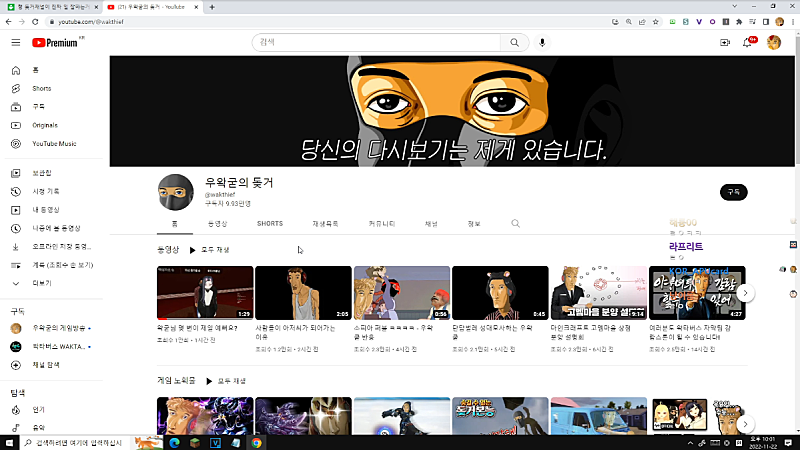The height and width of the screenshot is (450, 800).
Task: Open the create video camera icon
Action: 725,42
